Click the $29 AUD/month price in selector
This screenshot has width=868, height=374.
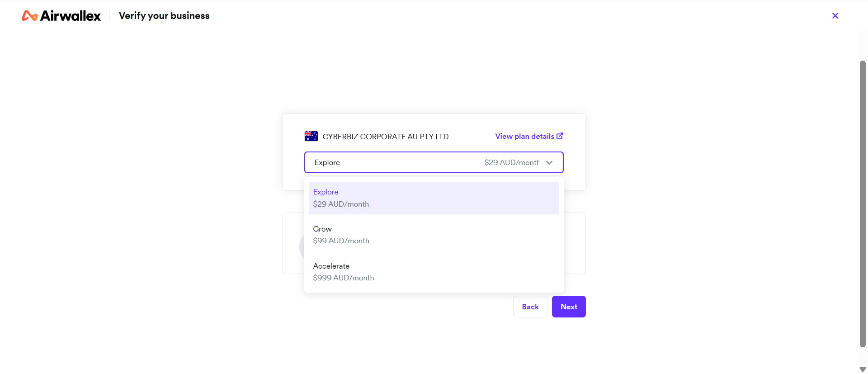pos(511,163)
